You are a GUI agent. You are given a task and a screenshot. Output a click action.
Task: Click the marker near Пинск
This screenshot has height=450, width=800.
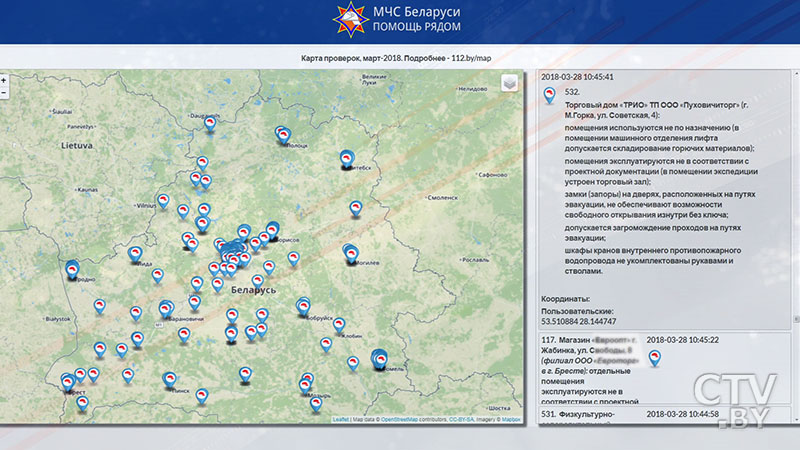[170, 379]
